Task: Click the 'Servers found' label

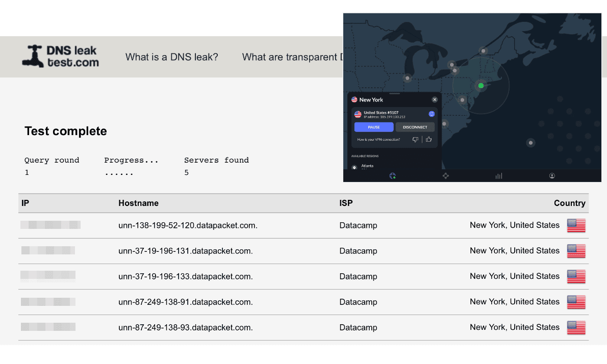Action: tap(216, 160)
